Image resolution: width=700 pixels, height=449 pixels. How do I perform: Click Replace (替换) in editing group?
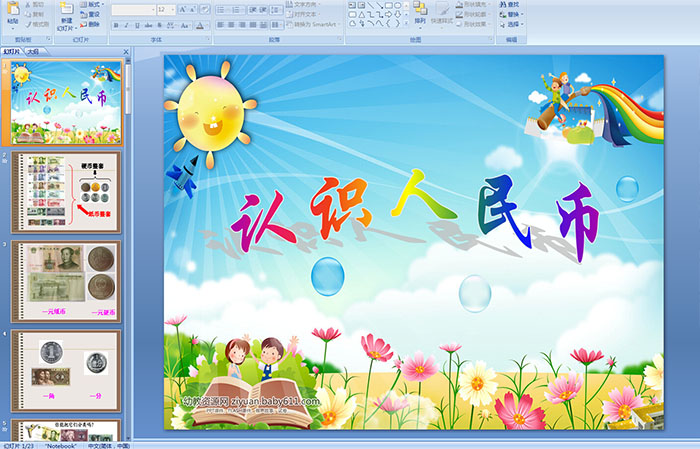point(510,14)
